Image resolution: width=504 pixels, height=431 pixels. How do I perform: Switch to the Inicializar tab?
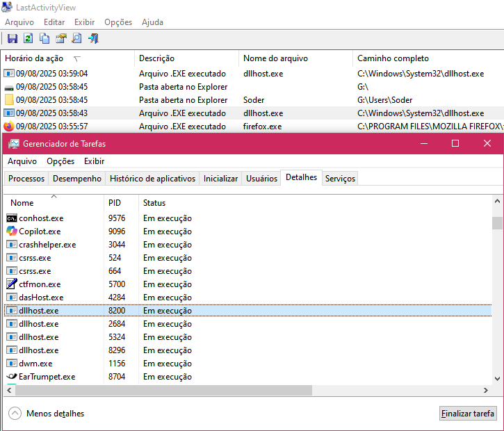tap(220, 179)
